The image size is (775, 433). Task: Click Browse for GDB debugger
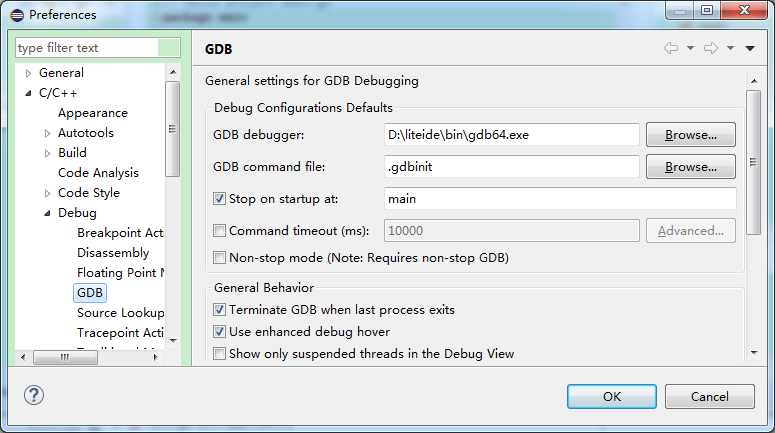690,134
